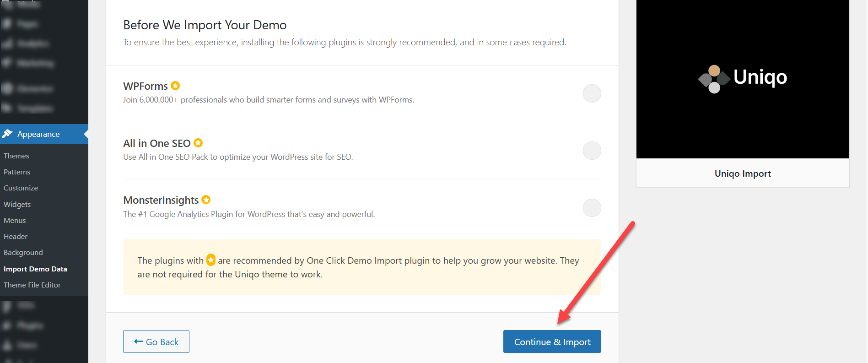Enable the WPForms plugin toggle

pos(592,93)
